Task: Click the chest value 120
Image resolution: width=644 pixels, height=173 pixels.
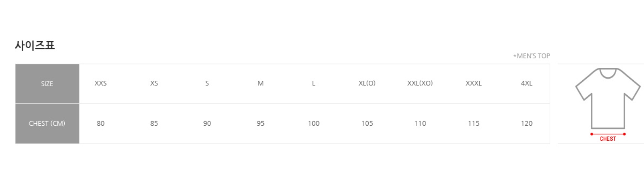Action: (x=527, y=124)
